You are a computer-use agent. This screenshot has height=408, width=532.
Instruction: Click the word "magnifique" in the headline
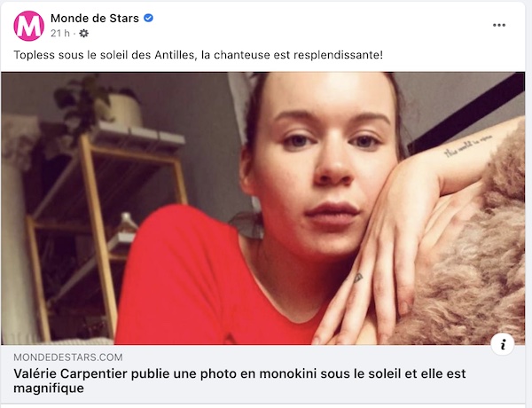pos(49,388)
